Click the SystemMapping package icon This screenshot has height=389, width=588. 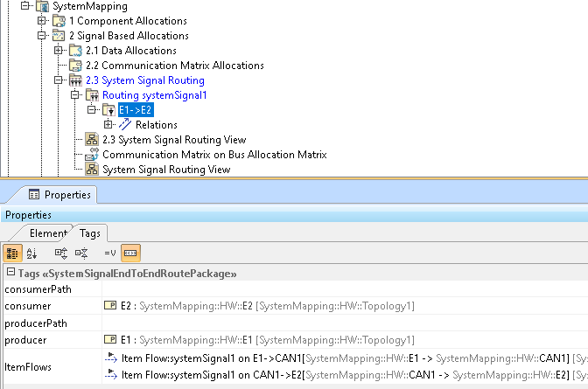tap(42, 6)
